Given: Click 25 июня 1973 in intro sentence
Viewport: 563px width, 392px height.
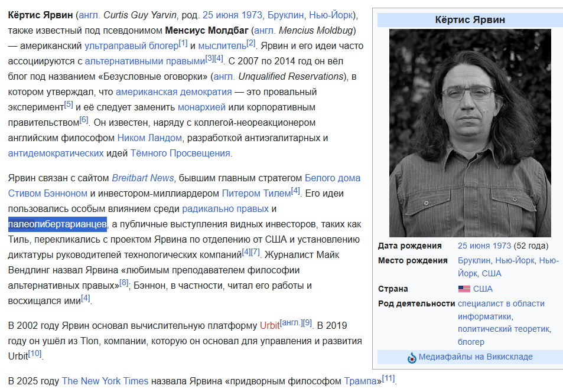Looking at the screenshot, I should coord(232,15).
